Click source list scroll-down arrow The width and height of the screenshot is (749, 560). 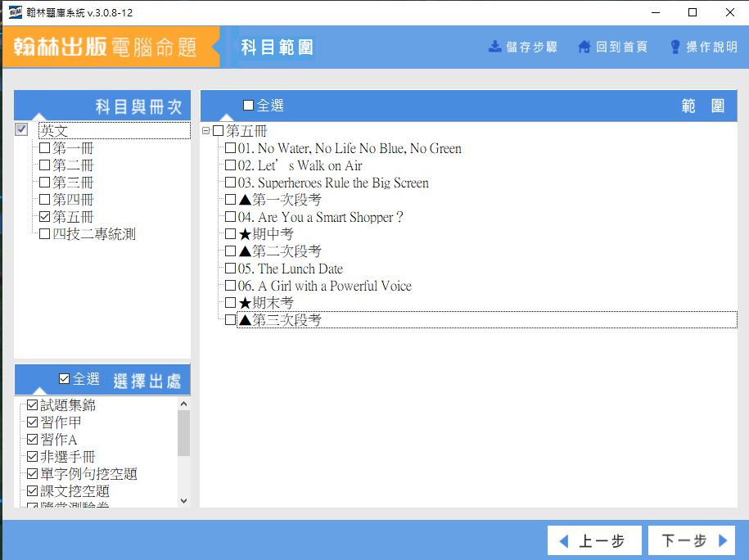coord(184,501)
